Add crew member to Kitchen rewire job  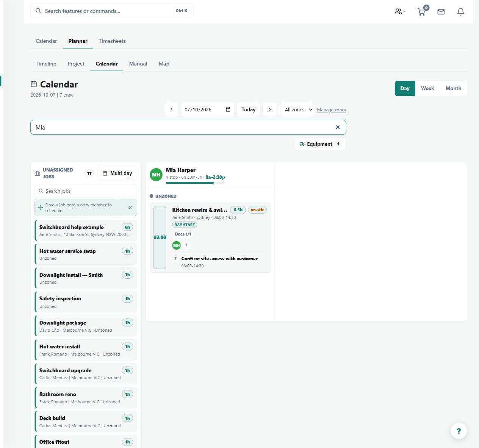click(186, 245)
